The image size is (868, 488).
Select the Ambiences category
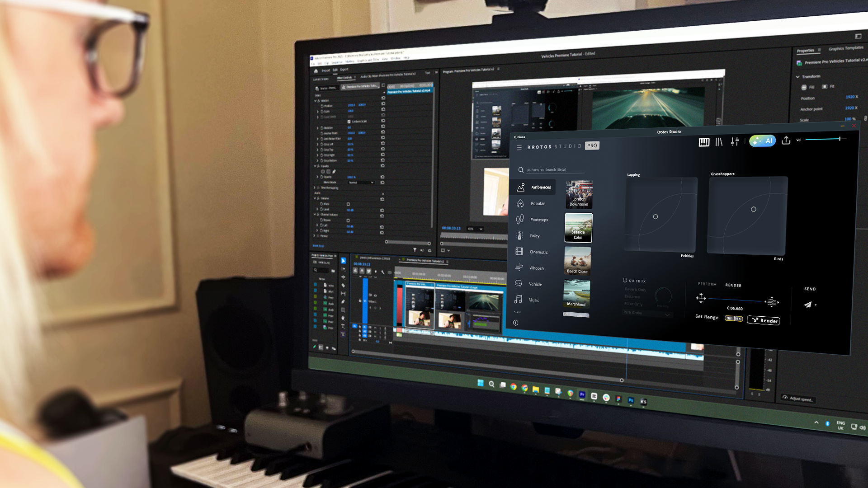pos(533,187)
